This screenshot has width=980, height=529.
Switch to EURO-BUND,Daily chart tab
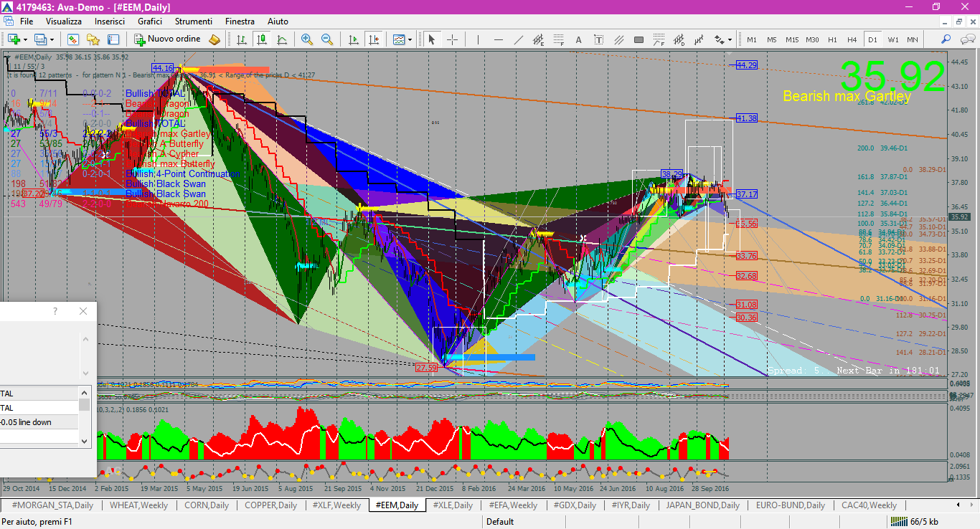point(790,505)
